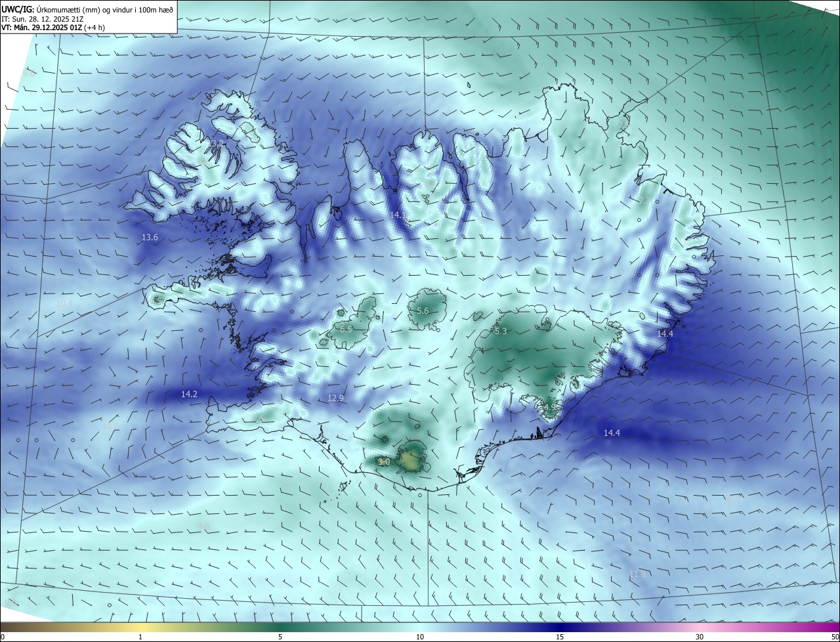Viewport: 840px width, 642px height.
Task: Click the "10.6" value label over the sea
Action: (111, 427)
